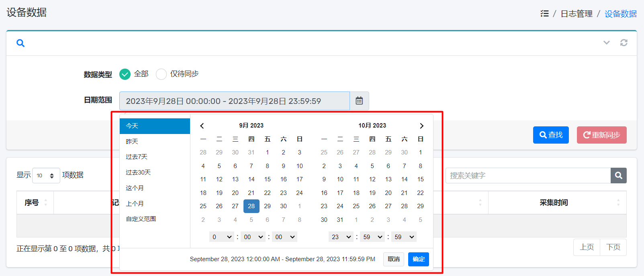Click the keyword search magnifier button
The image size is (644, 276).
point(618,175)
